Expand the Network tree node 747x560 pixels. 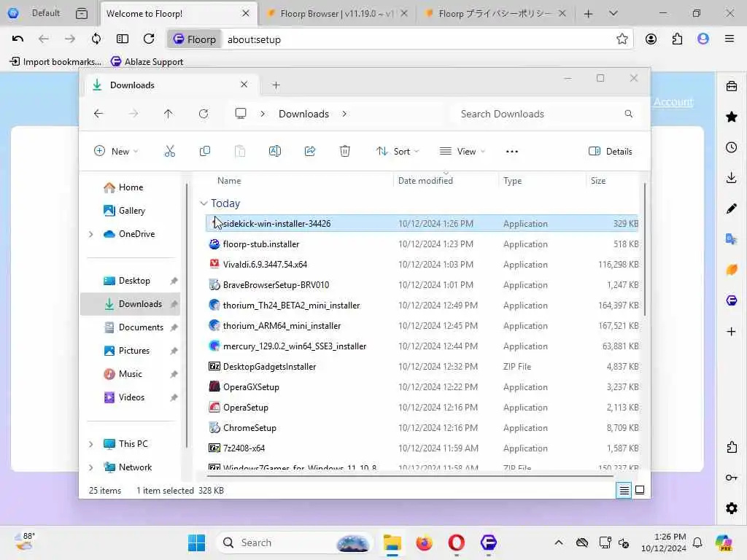point(91,467)
